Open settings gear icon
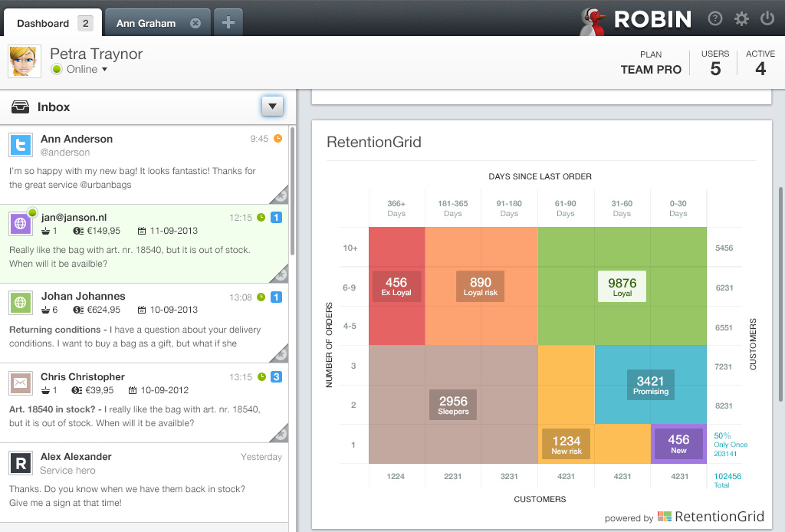This screenshot has width=785, height=532. click(x=741, y=19)
